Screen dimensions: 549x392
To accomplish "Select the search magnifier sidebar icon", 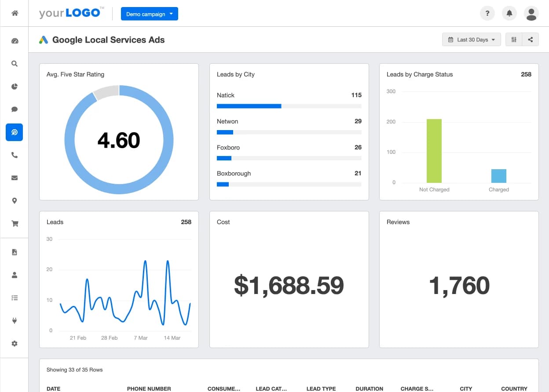I will click(15, 64).
